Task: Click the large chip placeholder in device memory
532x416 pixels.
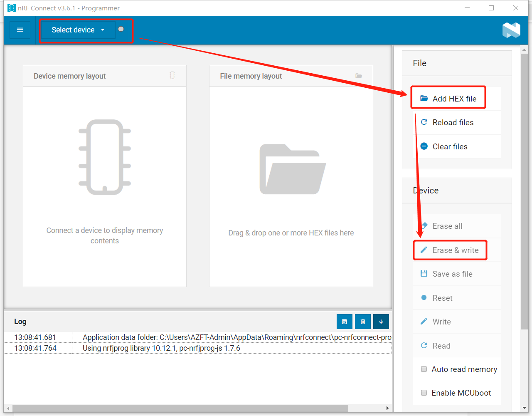Action: coord(105,157)
